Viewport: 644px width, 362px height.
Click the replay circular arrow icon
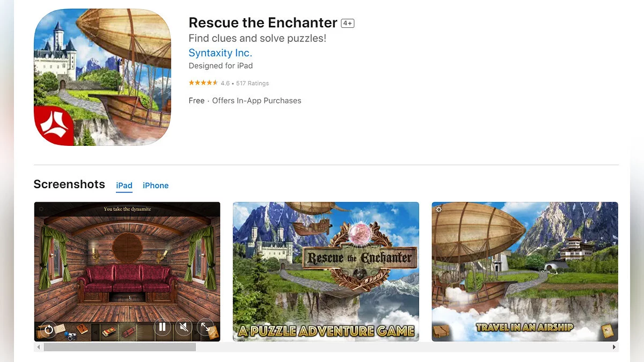coord(48,330)
